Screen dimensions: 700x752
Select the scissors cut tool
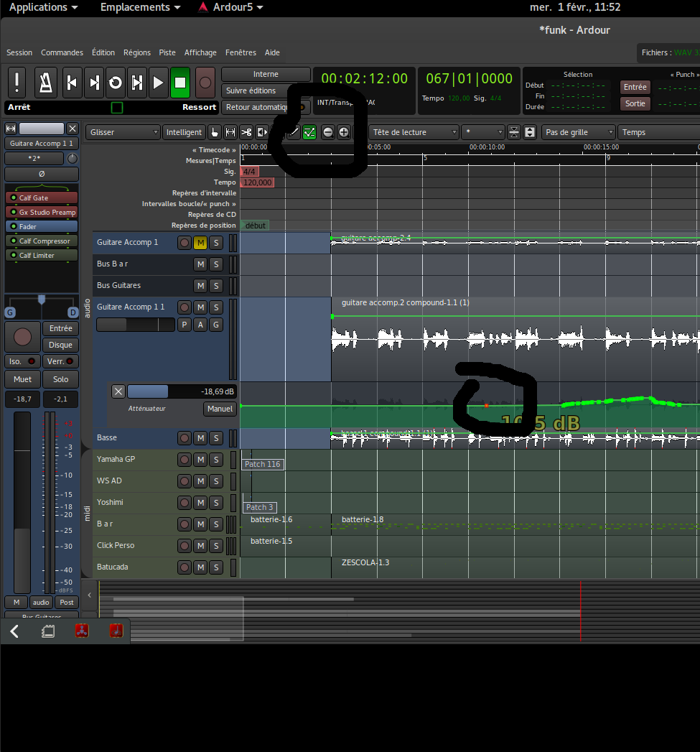point(246,132)
